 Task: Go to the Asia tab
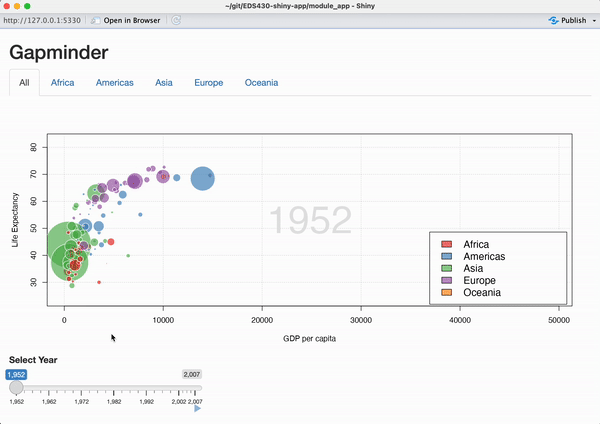pyautogui.click(x=163, y=83)
